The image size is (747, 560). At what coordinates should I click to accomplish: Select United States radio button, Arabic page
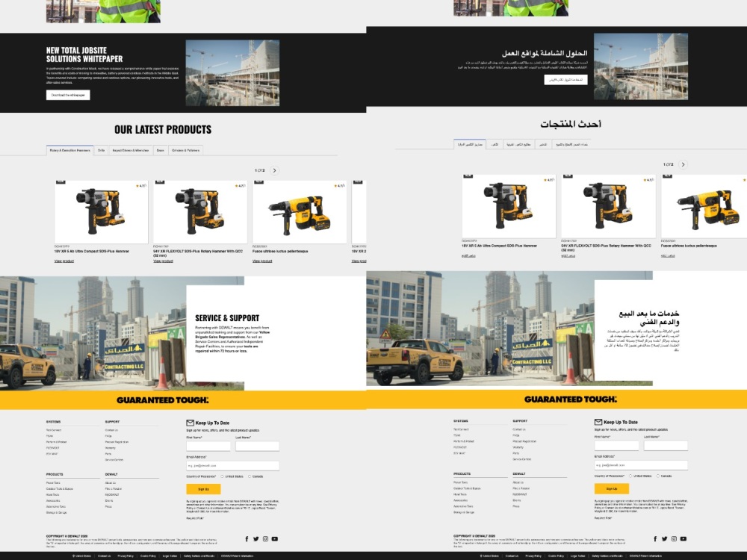(630, 476)
